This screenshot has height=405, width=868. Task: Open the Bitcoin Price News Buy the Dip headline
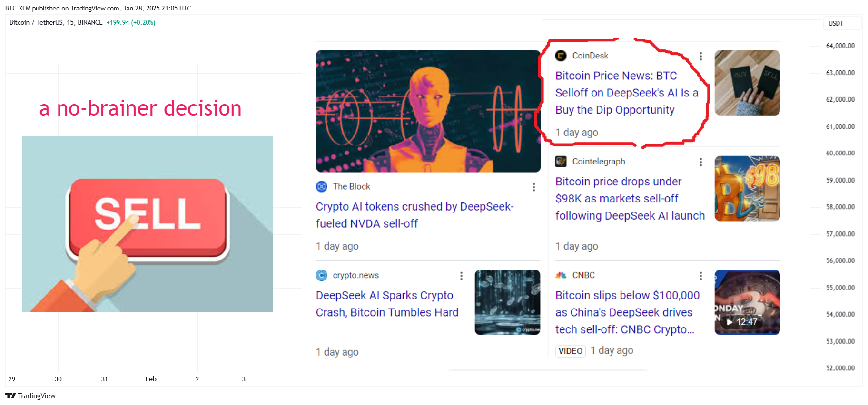click(626, 93)
